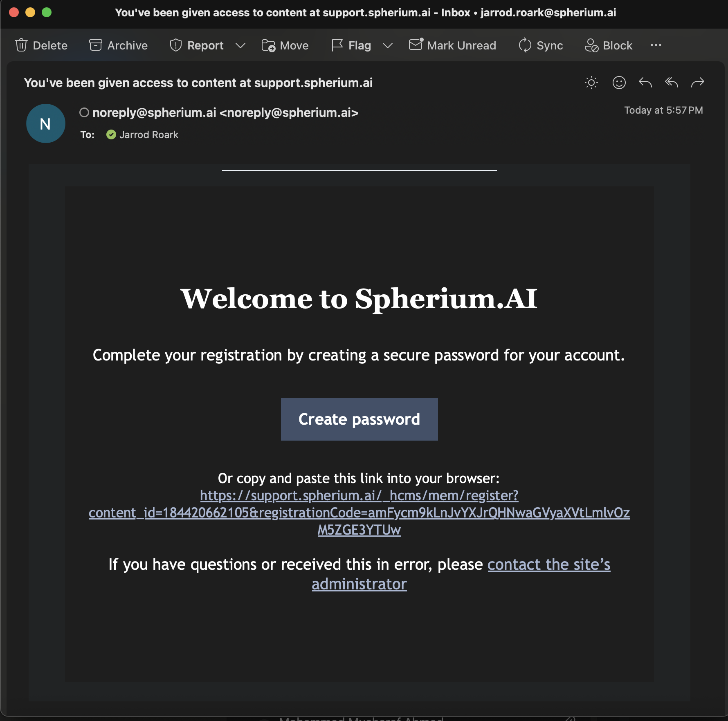Click the green check beside Jarrod Roark
The width and height of the screenshot is (728, 721).
tap(111, 134)
